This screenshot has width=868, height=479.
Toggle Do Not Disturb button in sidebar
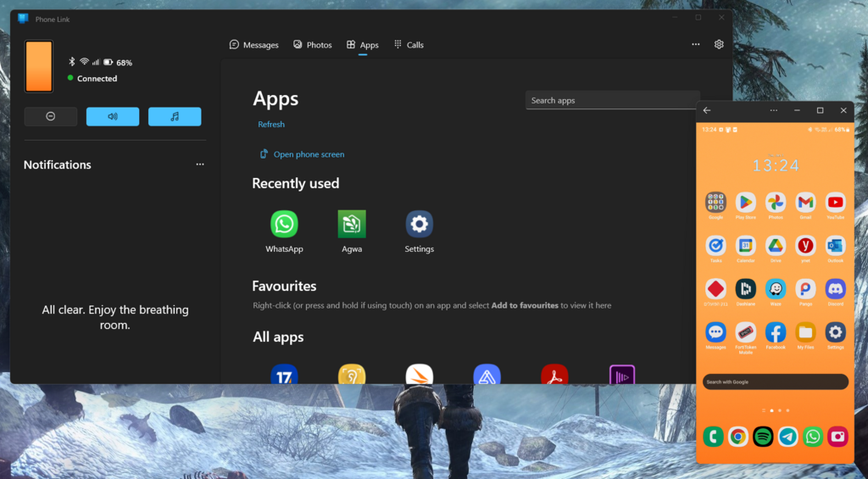pyautogui.click(x=50, y=116)
